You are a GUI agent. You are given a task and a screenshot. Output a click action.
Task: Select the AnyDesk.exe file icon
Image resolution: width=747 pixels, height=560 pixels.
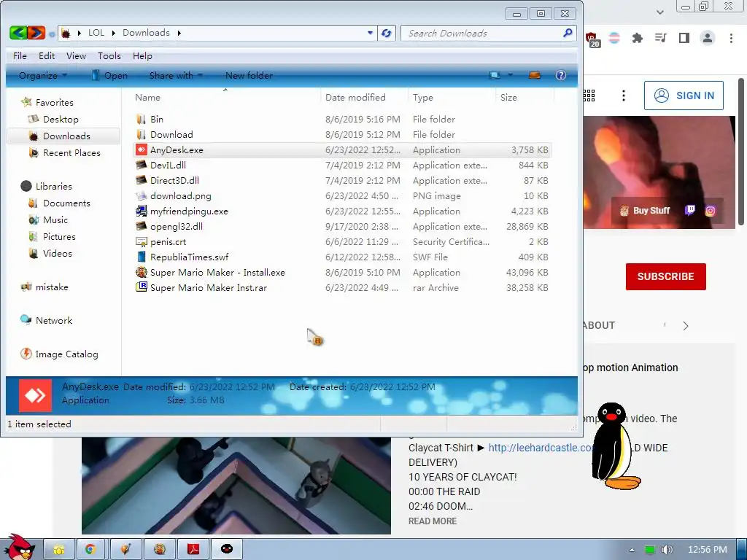point(141,149)
